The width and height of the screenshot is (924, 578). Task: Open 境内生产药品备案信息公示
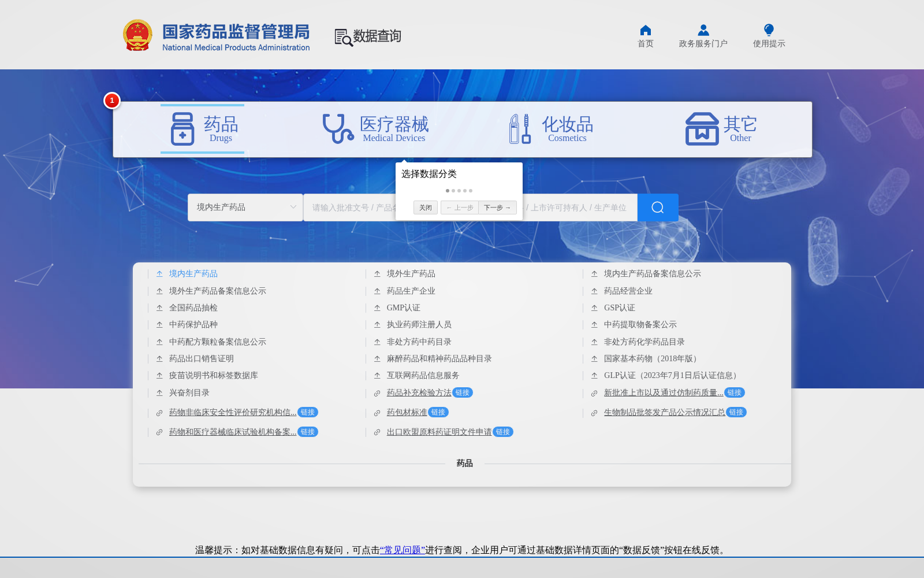tap(653, 274)
